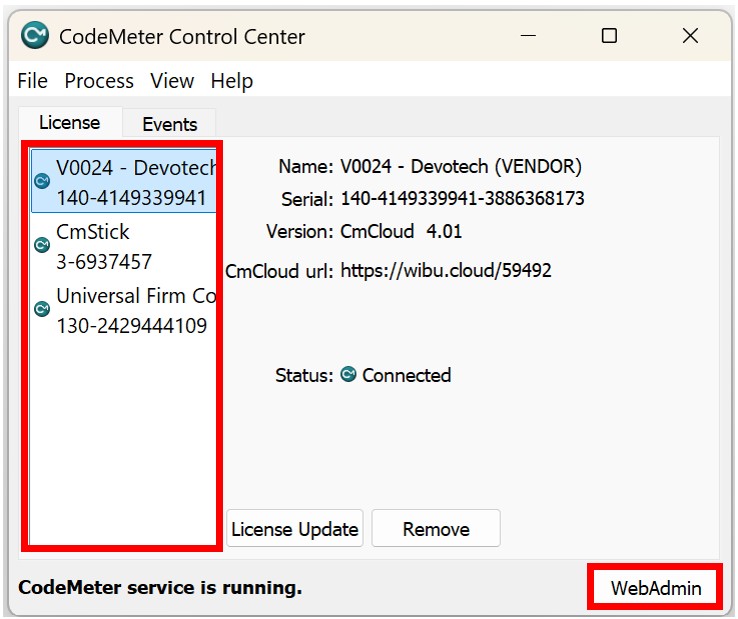
Task: Select the V0024 - Devotech license icon
Action: click(42, 181)
